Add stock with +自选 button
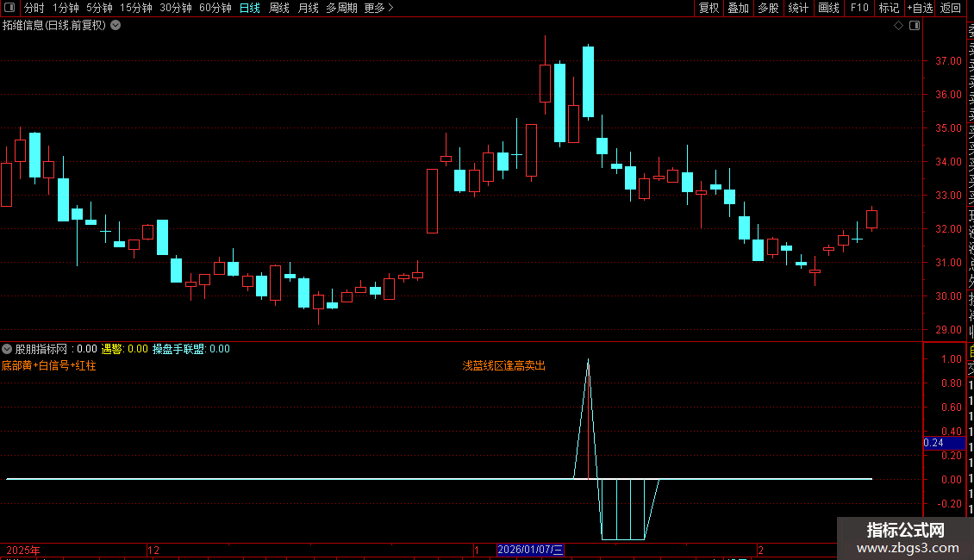This screenshot has height=560, width=974. pos(920,8)
